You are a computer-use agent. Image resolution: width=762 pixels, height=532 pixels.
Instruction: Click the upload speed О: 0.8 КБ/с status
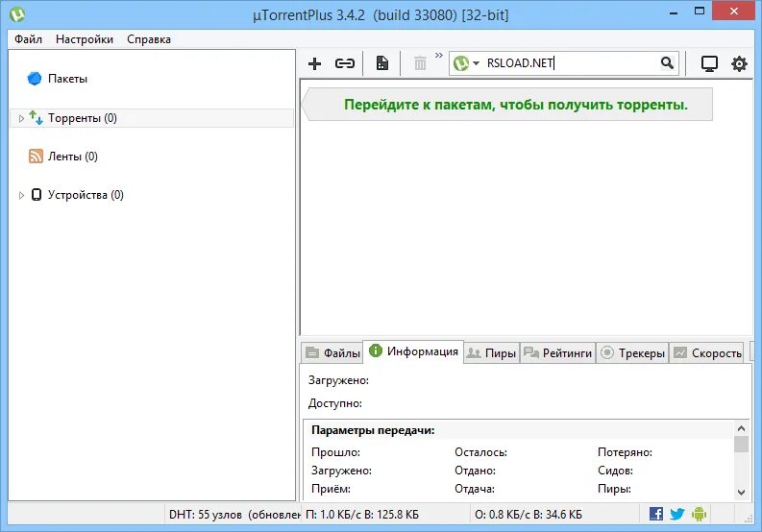528,515
